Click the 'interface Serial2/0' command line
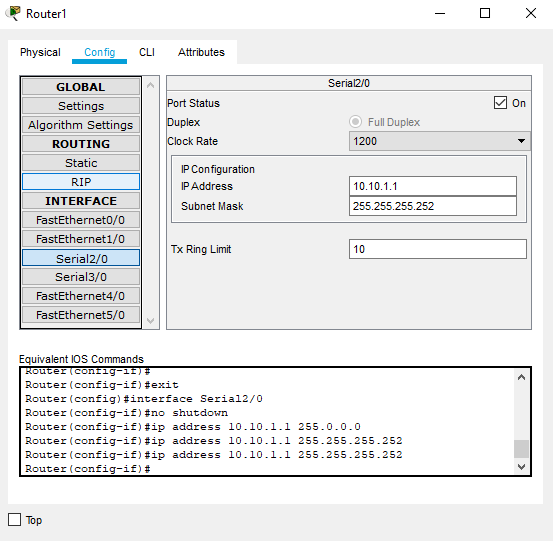The height and width of the screenshot is (541, 553). coord(144,399)
